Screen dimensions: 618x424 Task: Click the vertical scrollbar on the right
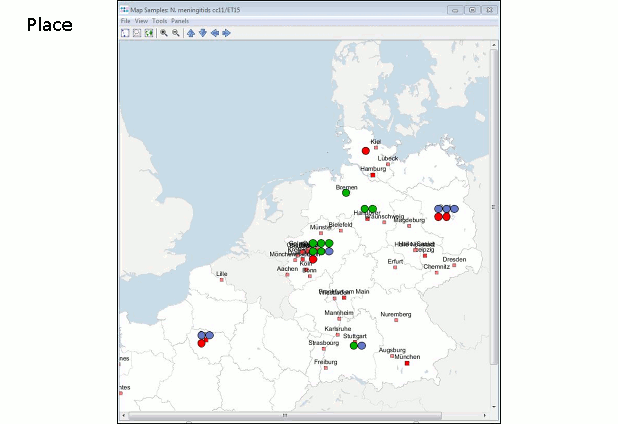[494, 200]
